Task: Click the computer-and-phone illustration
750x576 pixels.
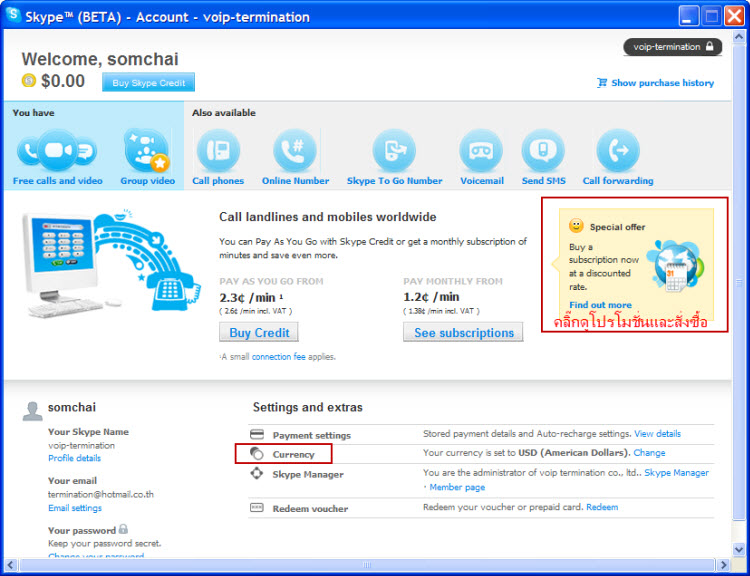Action: 111,264
